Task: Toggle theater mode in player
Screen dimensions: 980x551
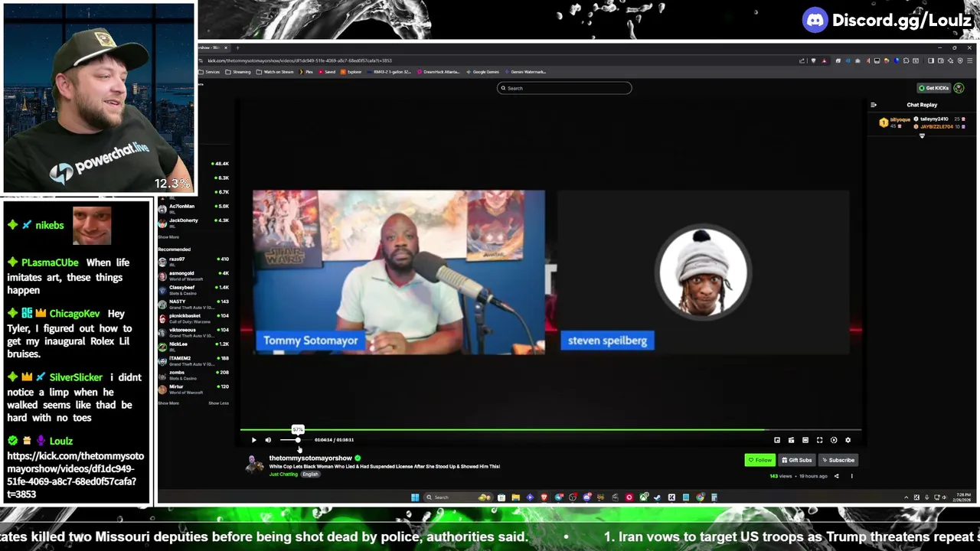Action: tap(805, 440)
